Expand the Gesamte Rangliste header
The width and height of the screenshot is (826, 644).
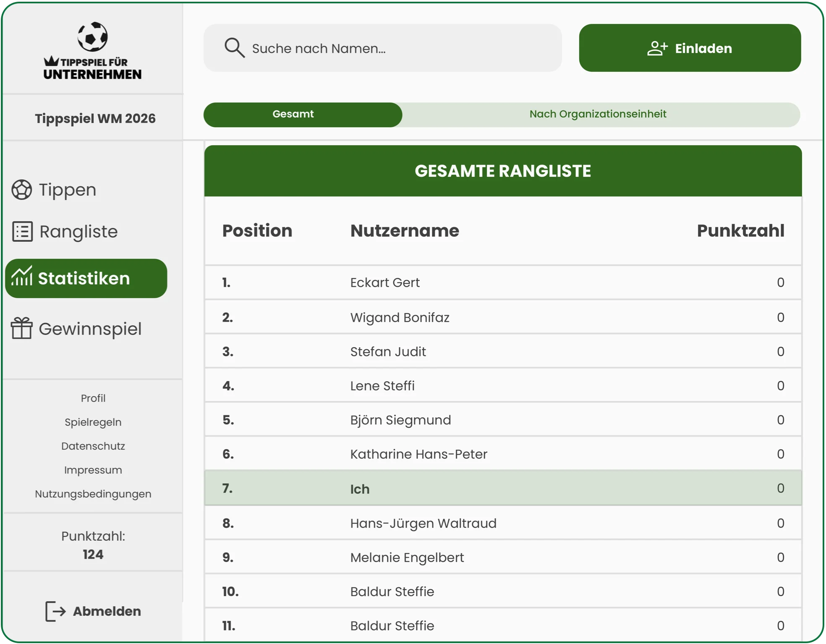point(502,170)
